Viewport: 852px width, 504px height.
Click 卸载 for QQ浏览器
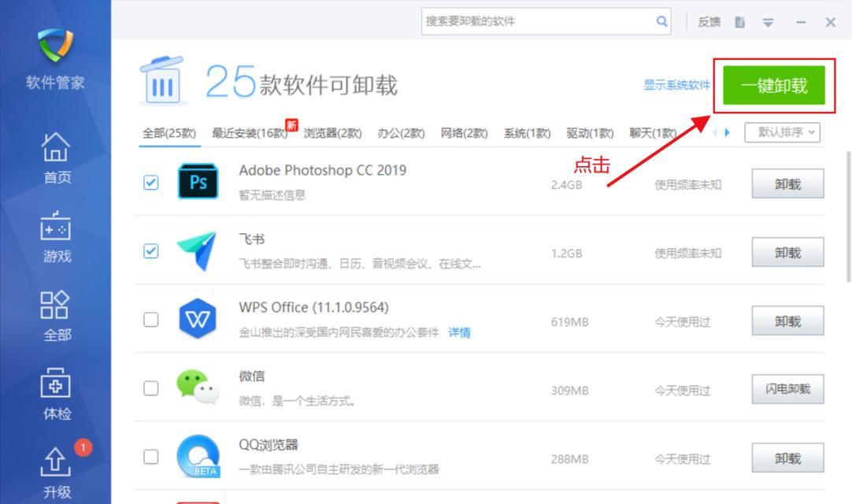pyautogui.click(x=788, y=458)
